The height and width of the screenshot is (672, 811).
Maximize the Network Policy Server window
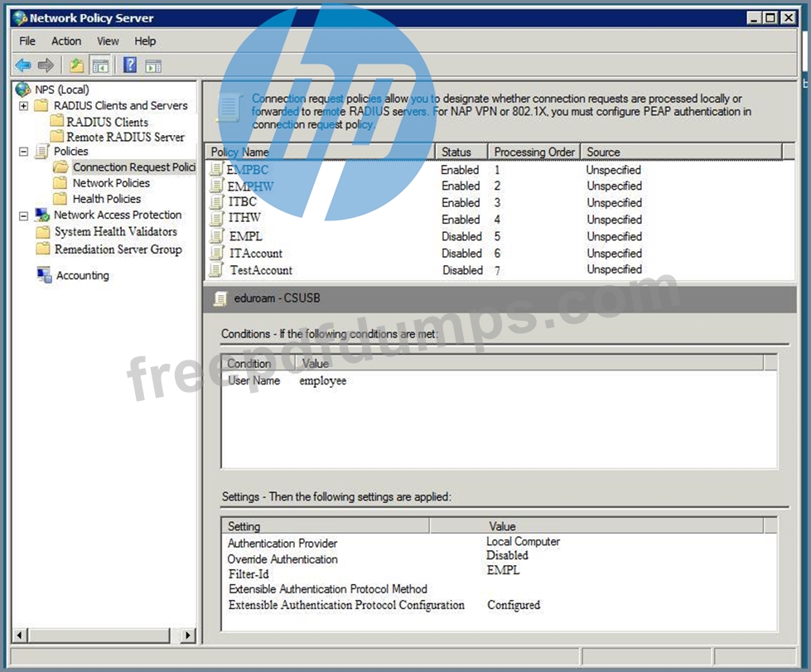[x=770, y=18]
